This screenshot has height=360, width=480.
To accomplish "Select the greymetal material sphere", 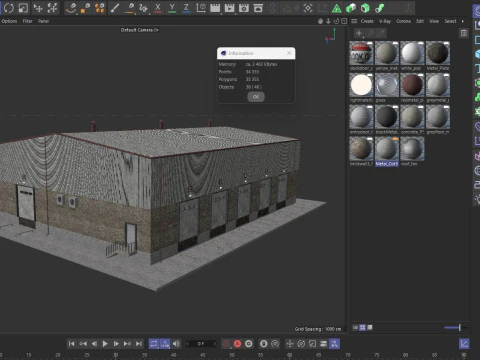I will coord(438,85).
